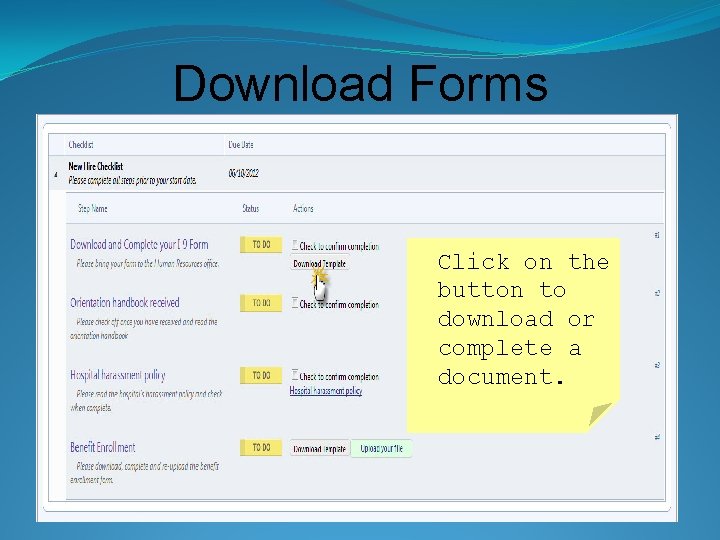Check completion box for I-9 Form step
The width and height of the screenshot is (720, 540).
[x=295, y=245]
